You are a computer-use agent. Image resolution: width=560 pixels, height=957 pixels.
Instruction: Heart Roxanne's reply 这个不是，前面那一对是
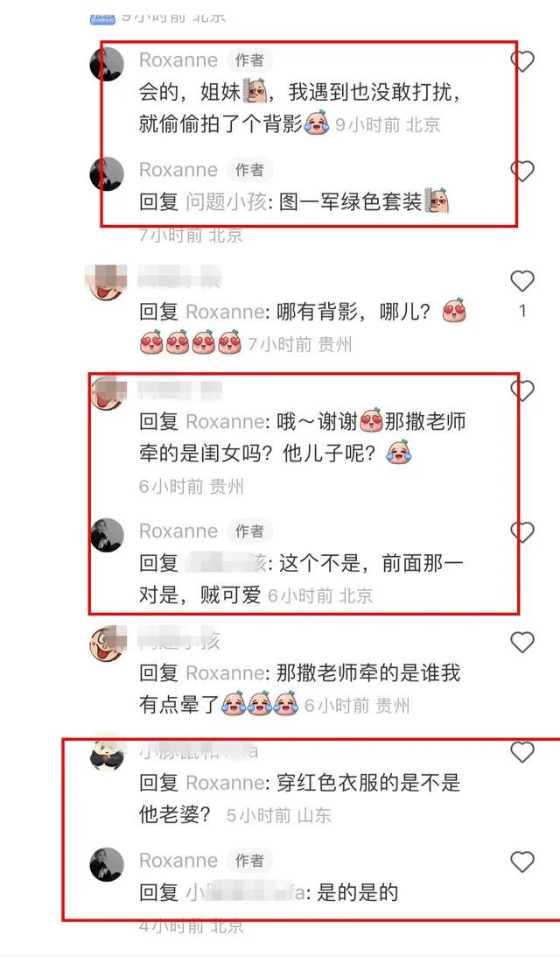522,532
